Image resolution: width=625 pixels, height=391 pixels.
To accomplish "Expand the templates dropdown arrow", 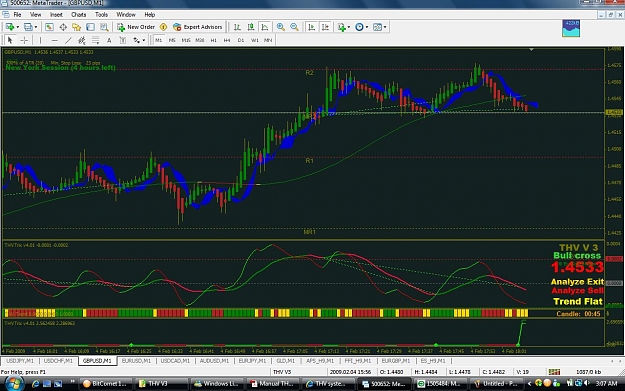I will click(x=385, y=27).
